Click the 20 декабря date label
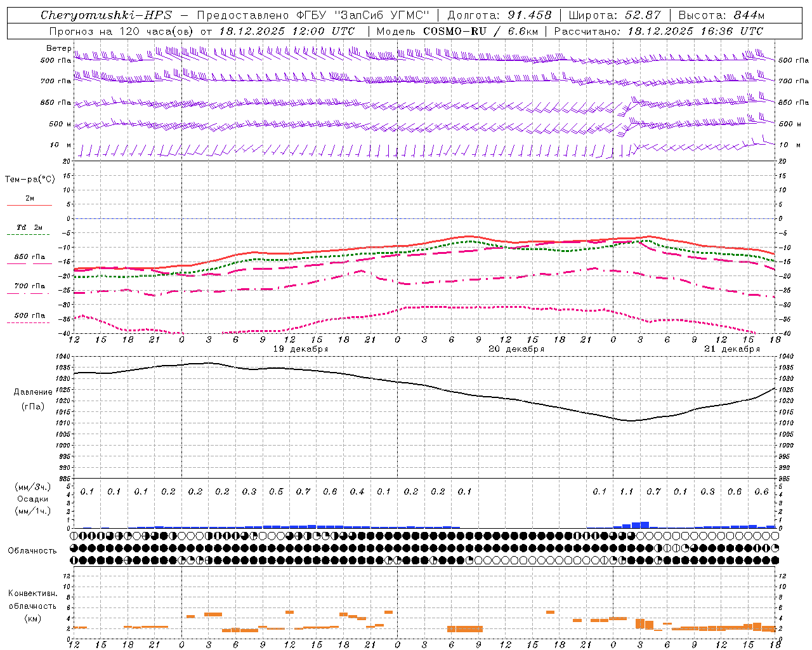This screenshot has width=812, height=650. tap(516, 349)
